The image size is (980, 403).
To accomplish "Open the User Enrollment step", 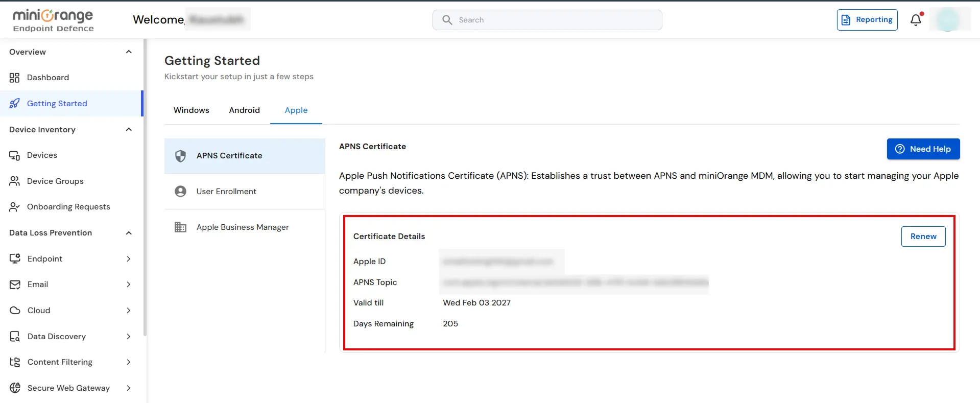I will point(245,192).
